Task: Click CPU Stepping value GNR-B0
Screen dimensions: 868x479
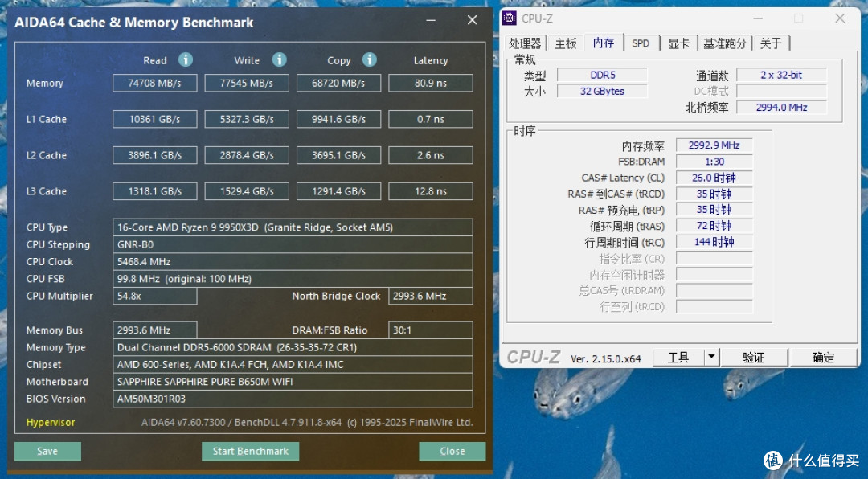Action: pos(293,245)
